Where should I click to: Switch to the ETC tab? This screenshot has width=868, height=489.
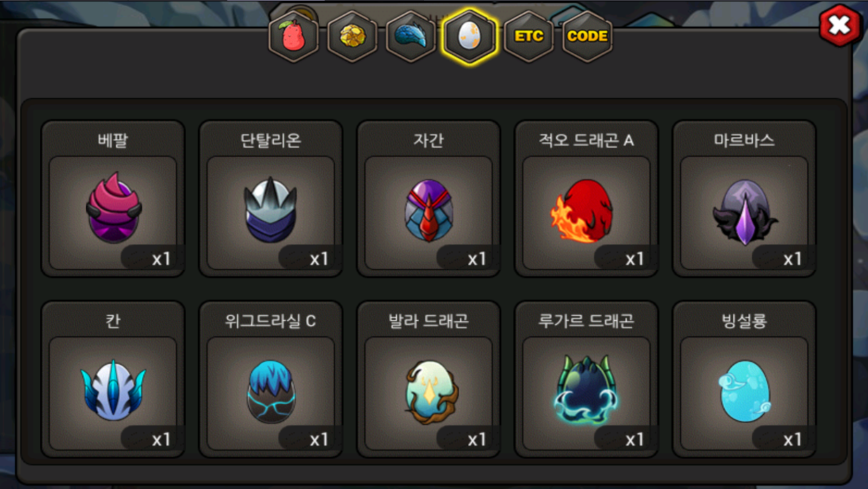click(x=529, y=36)
